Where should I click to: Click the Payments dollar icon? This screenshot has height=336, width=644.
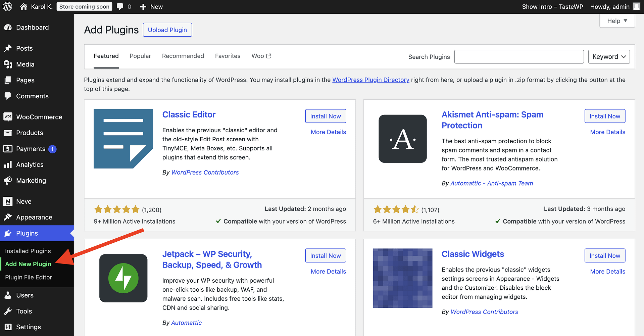(x=8, y=149)
